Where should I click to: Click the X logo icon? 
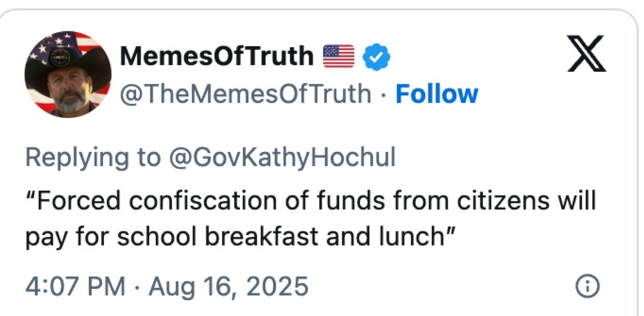click(x=586, y=54)
